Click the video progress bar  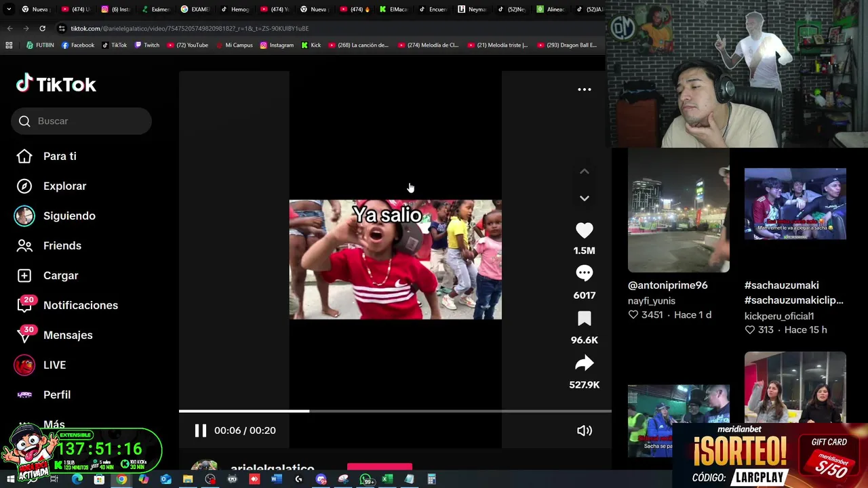click(x=395, y=411)
